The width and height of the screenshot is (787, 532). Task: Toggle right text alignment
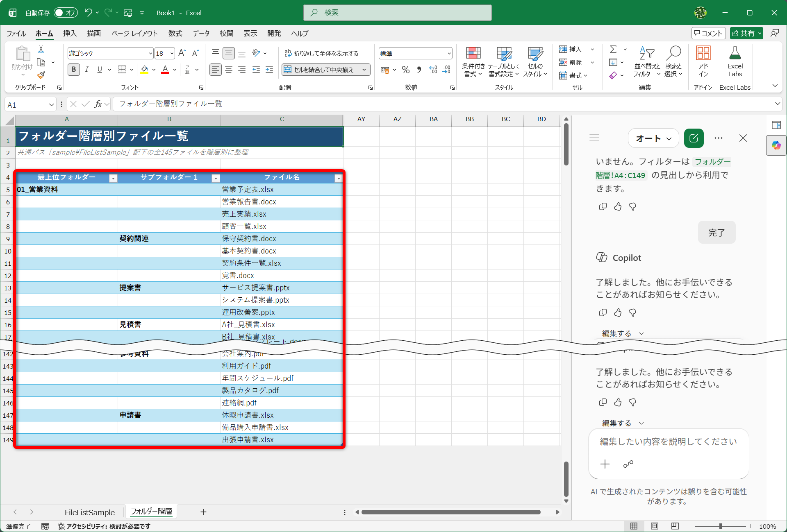click(x=242, y=70)
